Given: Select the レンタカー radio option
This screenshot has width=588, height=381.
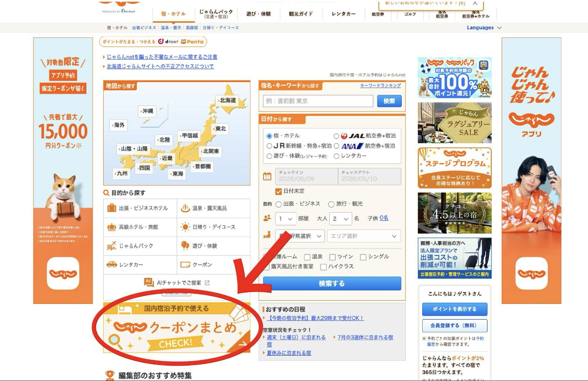Looking at the screenshot, I should [x=336, y=156].
